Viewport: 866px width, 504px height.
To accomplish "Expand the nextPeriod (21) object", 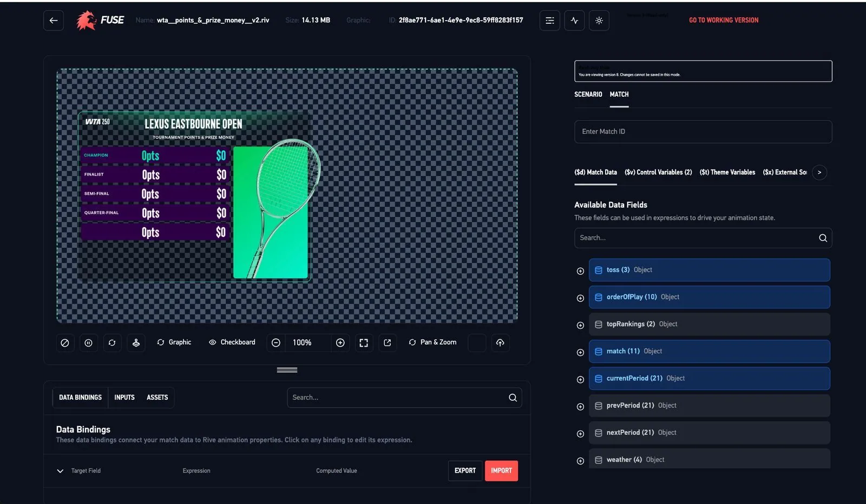I will pyautogui.click(x=580, y=434).
